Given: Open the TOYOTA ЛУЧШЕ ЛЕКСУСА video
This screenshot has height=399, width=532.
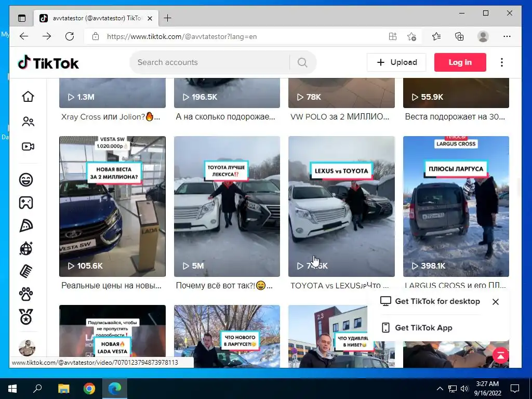Looking at the screenshot, I should [x=227, y=206].
